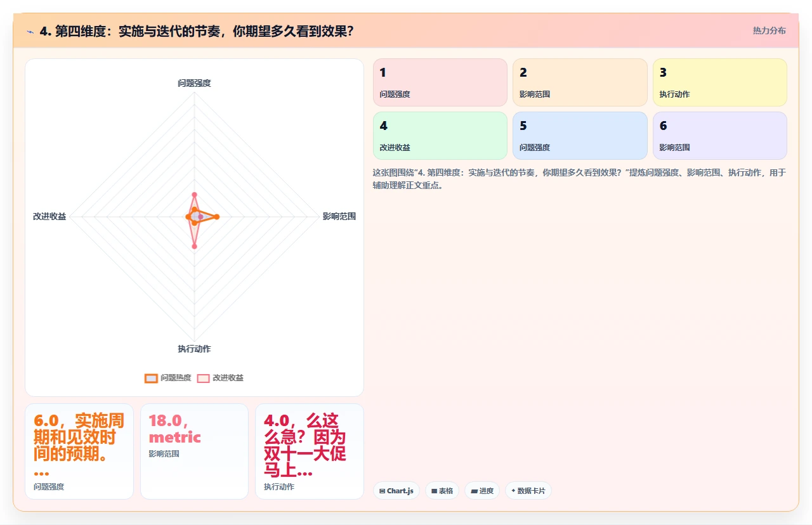Click the small icon before the section title
812x525 pixels.
tap(30, 31)
